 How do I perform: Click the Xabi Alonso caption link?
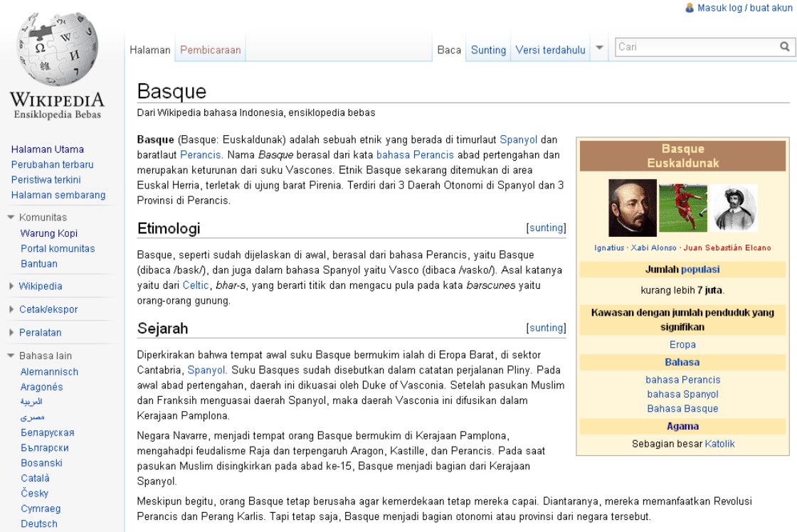click(x=654, y=248)
